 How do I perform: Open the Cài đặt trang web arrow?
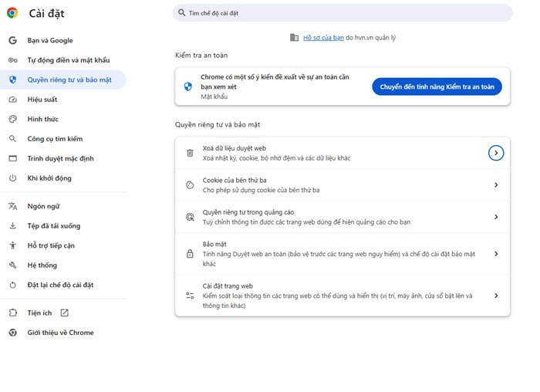(496, 296)
